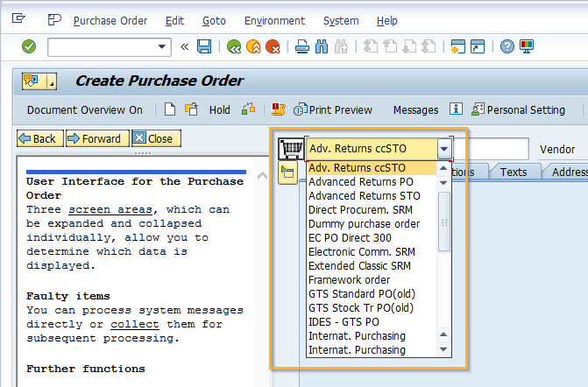Viewport: 588px width, 387px height.
Task: Click the Help question mark icon
Action: click(x=507, y=46)
